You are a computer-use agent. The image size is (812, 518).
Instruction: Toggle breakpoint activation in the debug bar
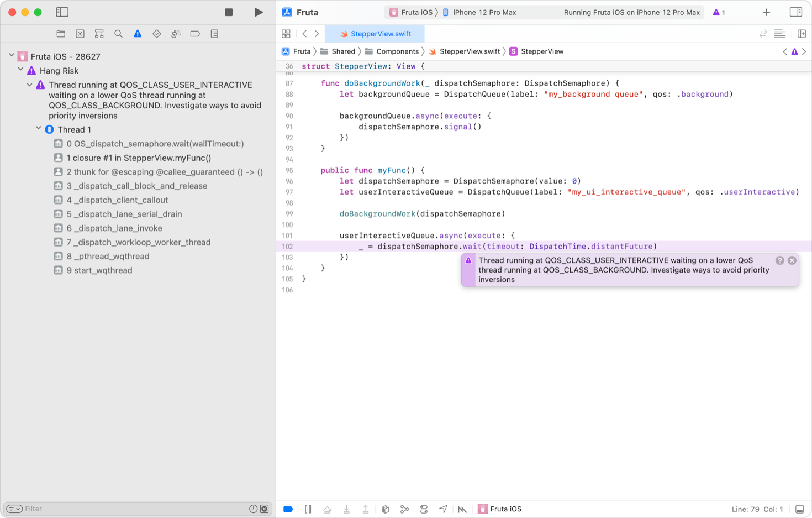pos(288,509)
